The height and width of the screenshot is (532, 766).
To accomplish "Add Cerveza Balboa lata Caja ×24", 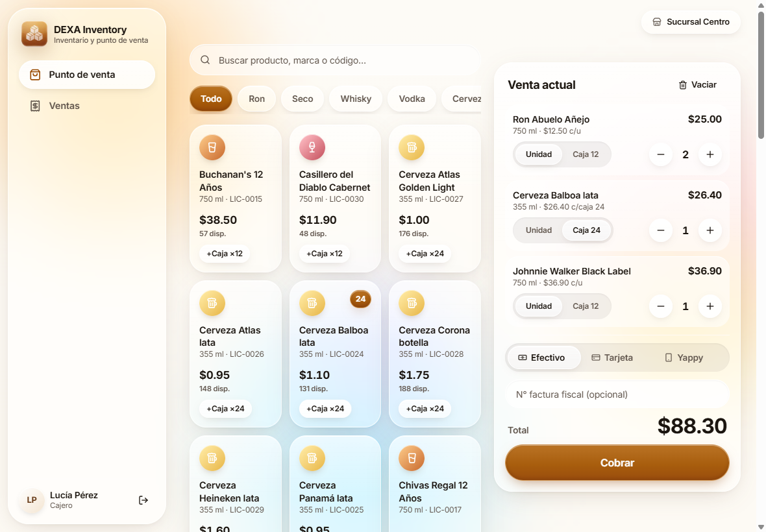I will 325,409.
